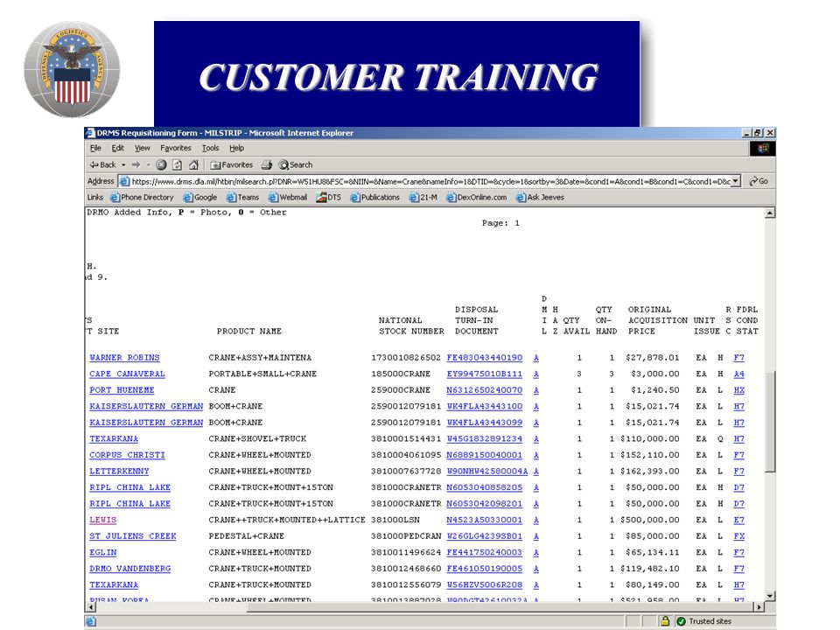
Task: Open turn-in document N6889150040001
Action: tap(484, 455)
